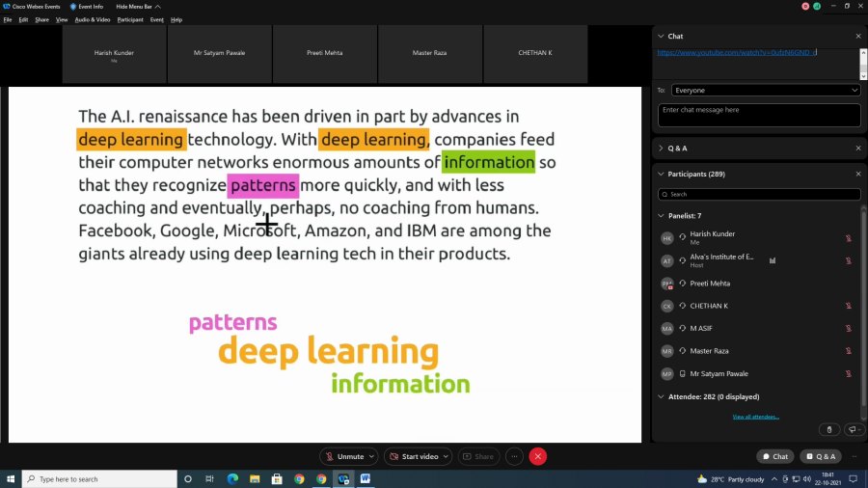Collapse the Chat panel chevron
868x488 pixels.
pyautogui.click(x=661, y=36)
